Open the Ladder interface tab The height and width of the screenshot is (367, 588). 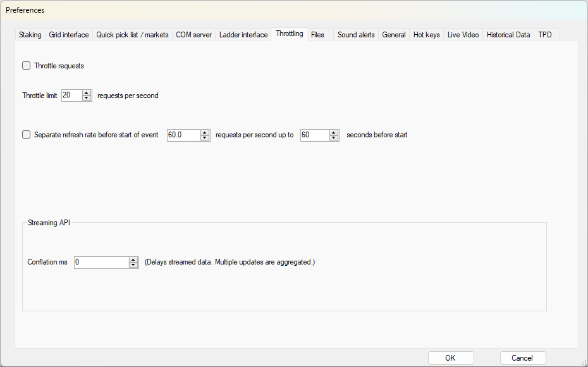coord(243,35)
